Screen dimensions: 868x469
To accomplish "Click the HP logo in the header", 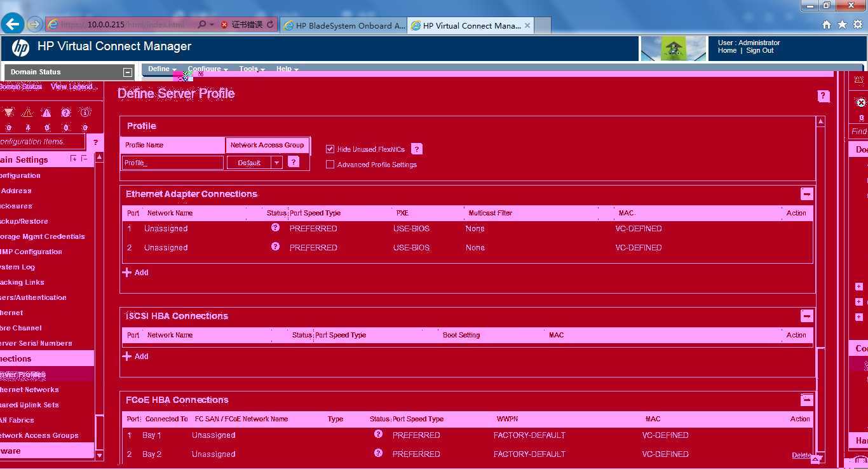I will [x=20, y=48].
